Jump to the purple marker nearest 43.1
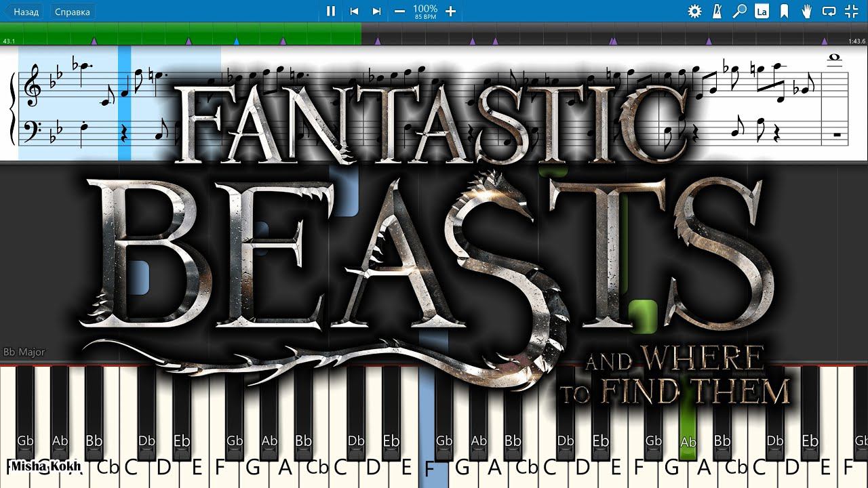This screenshot has width=868, height=488. pyautogui.click(x=94, y=41)
